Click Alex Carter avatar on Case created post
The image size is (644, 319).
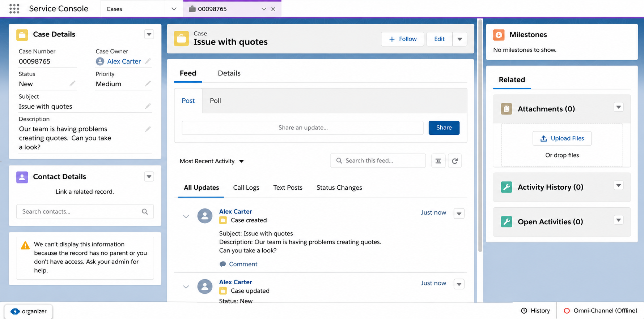[x=205, y=216]
